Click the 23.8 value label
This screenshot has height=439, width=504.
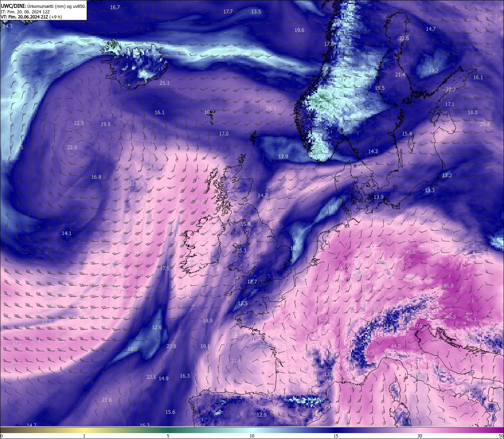[x=171, y=346]
